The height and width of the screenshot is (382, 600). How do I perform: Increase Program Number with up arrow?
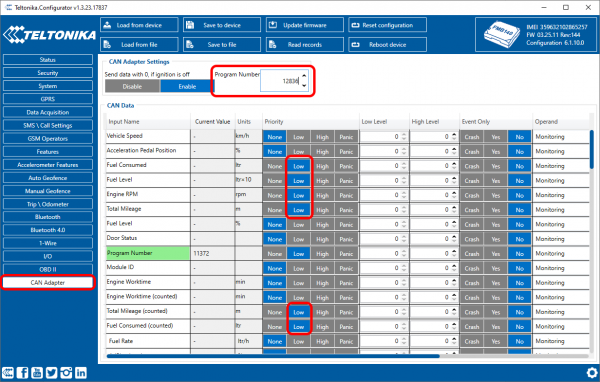(x=304, y=76)
